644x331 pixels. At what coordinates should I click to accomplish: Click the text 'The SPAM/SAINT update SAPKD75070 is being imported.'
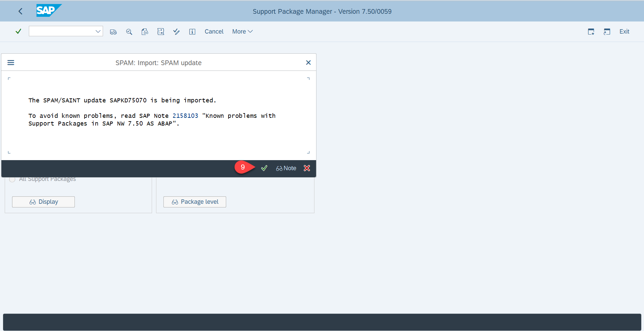[122, 100]
